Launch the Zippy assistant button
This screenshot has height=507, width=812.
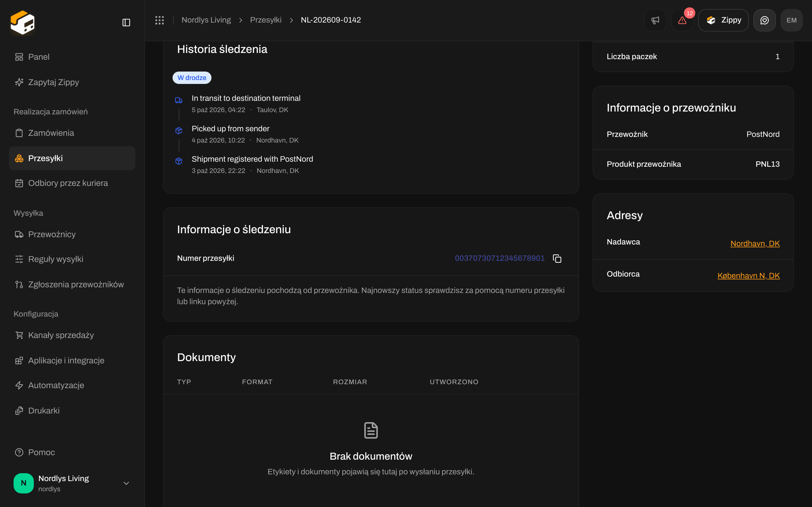[723, 20]
